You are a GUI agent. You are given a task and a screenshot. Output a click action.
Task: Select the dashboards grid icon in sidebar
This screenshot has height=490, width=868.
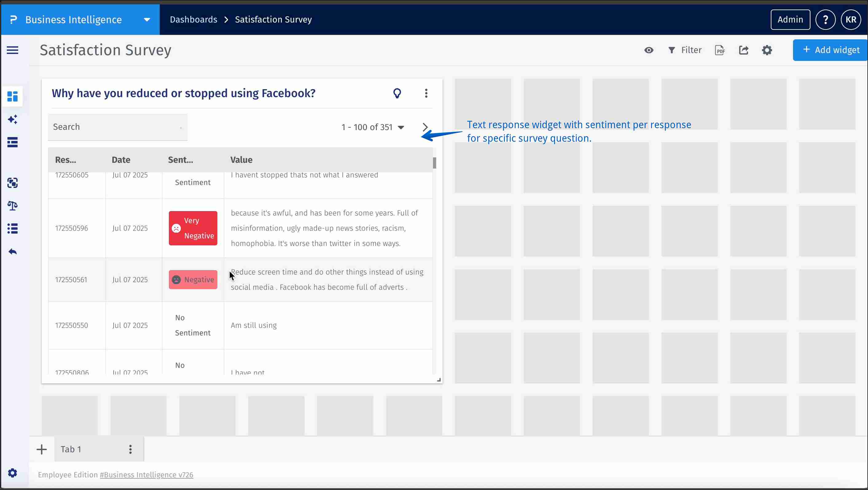tap(13, 97)
